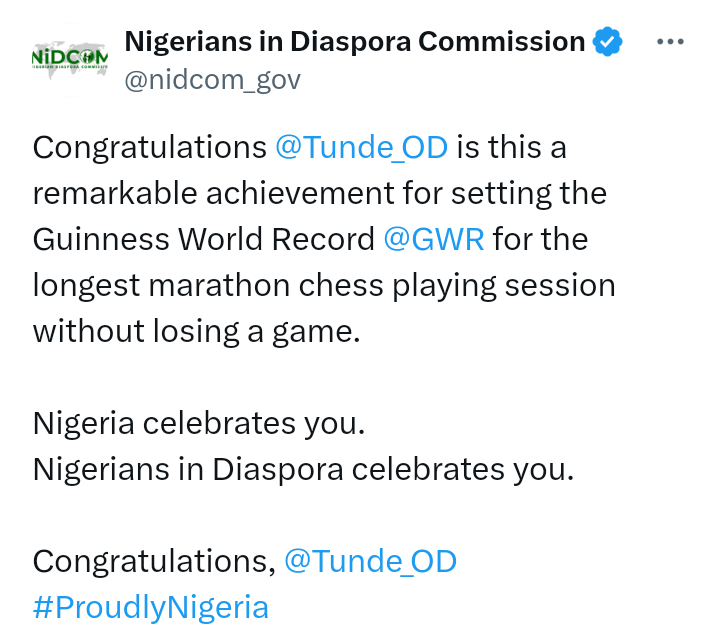
Task: Open the NiDCOM profile avatar
Action: tap(70, 60)
